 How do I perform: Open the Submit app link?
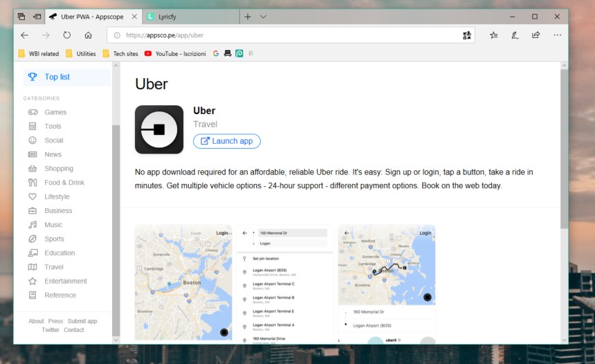[82, 321]
